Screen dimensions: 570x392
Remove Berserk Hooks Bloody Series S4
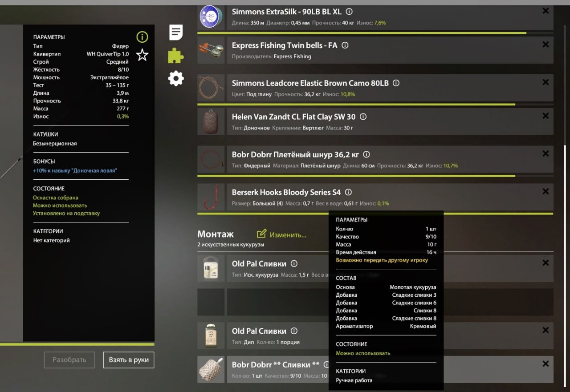[x=546, y=192]
